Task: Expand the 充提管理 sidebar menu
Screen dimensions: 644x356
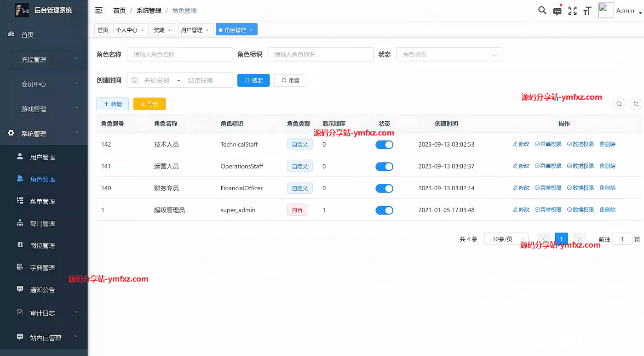Action: click(44, 60)
